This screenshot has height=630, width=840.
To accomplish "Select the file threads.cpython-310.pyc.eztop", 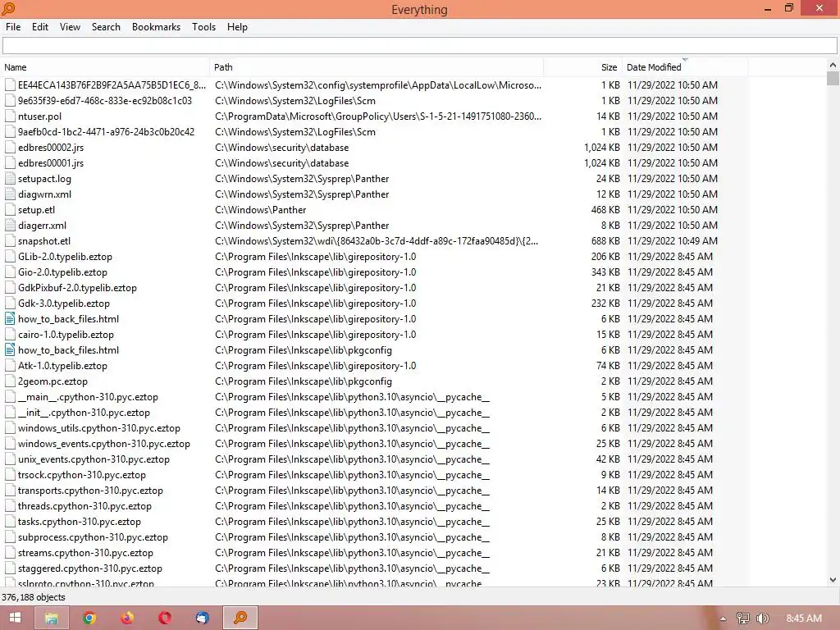I will tap(84, 505).
